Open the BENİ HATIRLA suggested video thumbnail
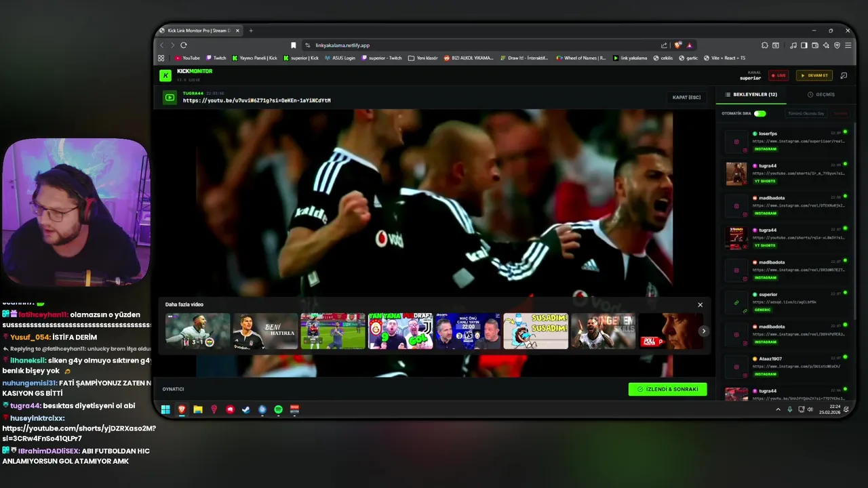 coord(265,331)
